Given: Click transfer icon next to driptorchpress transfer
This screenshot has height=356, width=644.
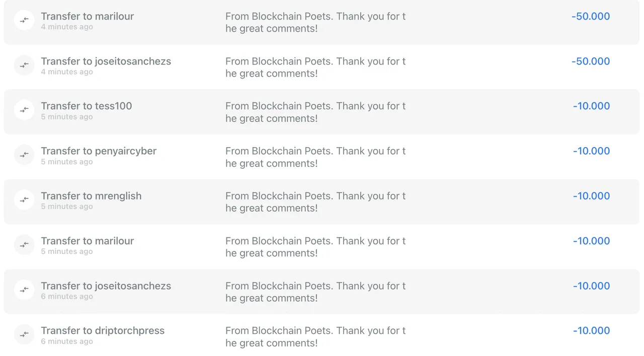Looking at the screenshot, I should tap(24, 334).
